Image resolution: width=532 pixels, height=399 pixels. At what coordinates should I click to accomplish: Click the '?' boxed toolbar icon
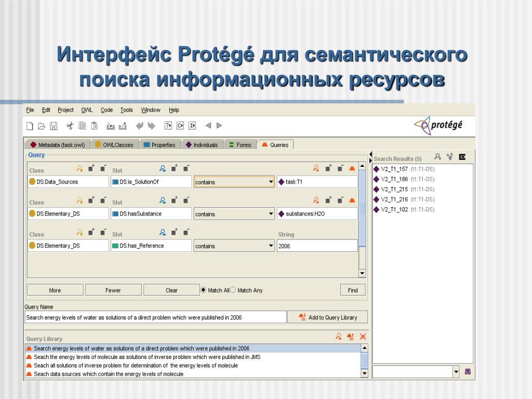[168, 126]
